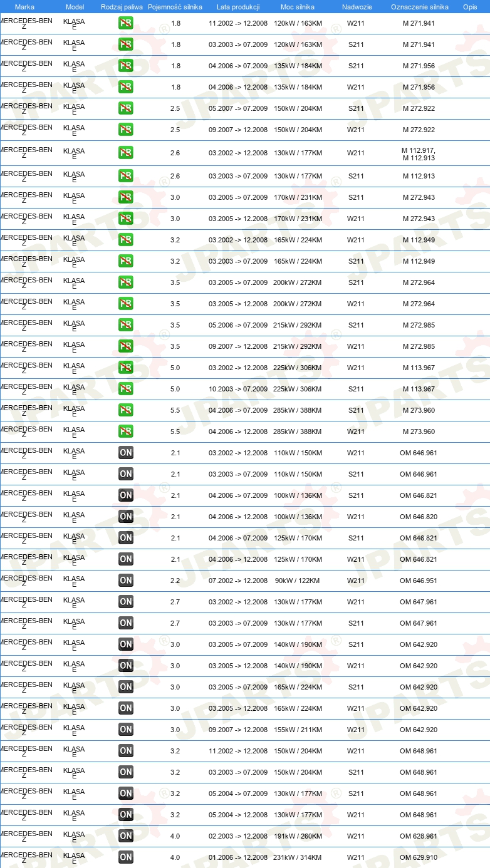Click the PB icon in the S211 M 273.960 row
Viewport: 490px width, 868px height.
click(x=126, y=411)
